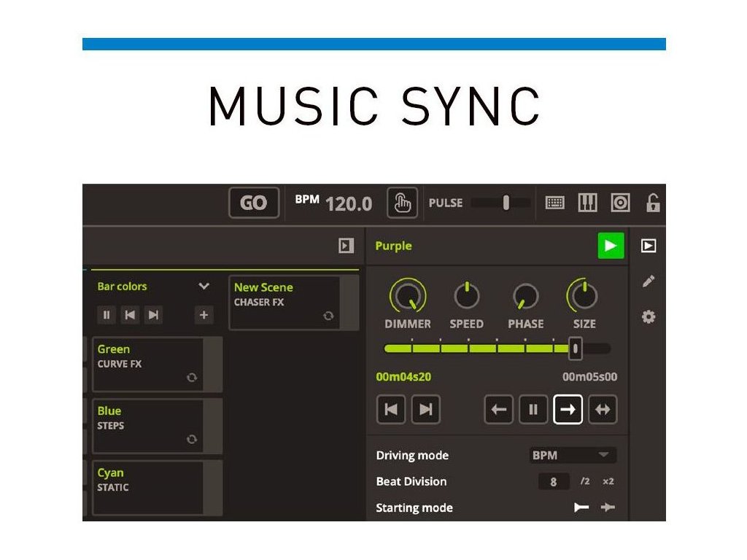
Task: Skip to next step in Bar colors
Action: (153, 315)
